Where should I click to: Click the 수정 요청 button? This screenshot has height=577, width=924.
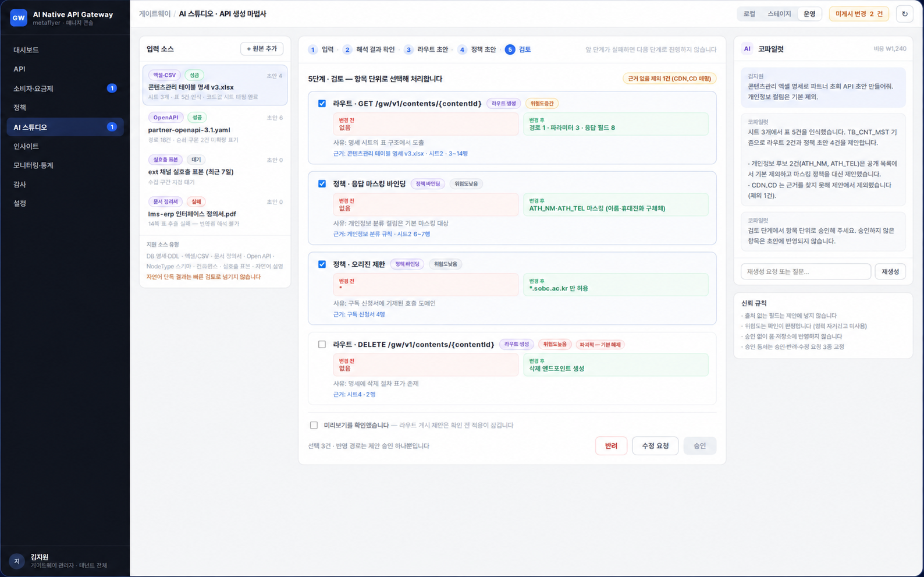pos(655,446)
